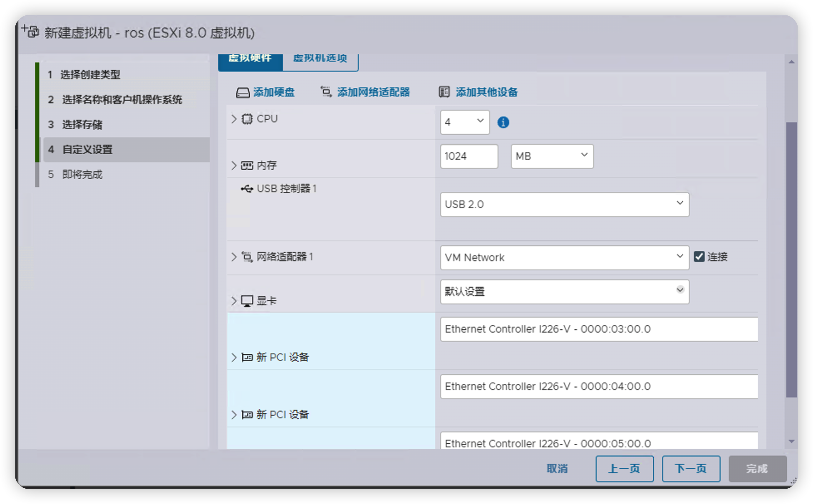Open the memory unit MB dropdown

tap(552, 156)
